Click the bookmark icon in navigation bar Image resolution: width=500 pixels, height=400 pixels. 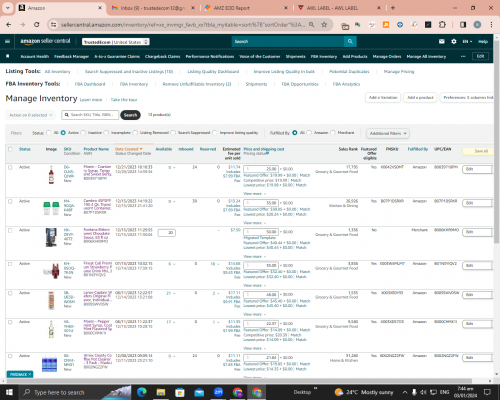pos(8,56)
